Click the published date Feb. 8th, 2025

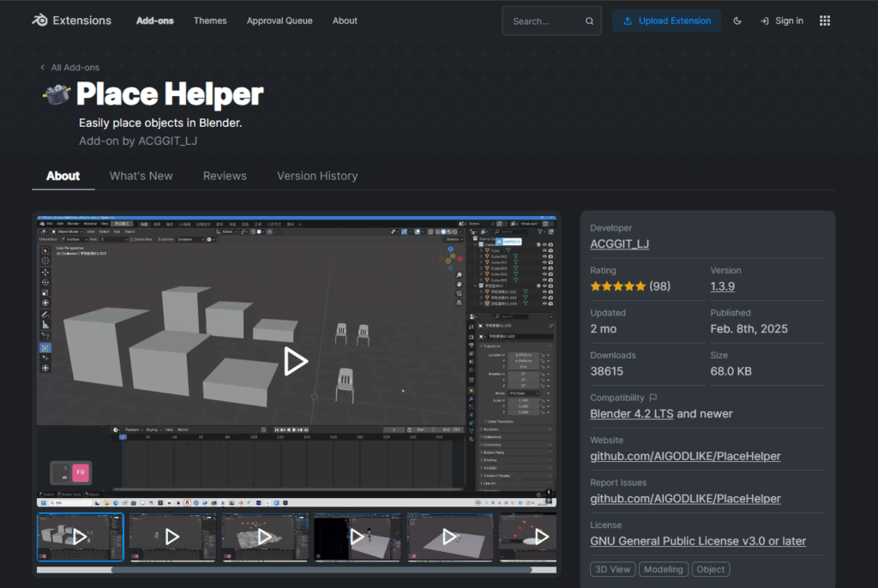(749, 329)
